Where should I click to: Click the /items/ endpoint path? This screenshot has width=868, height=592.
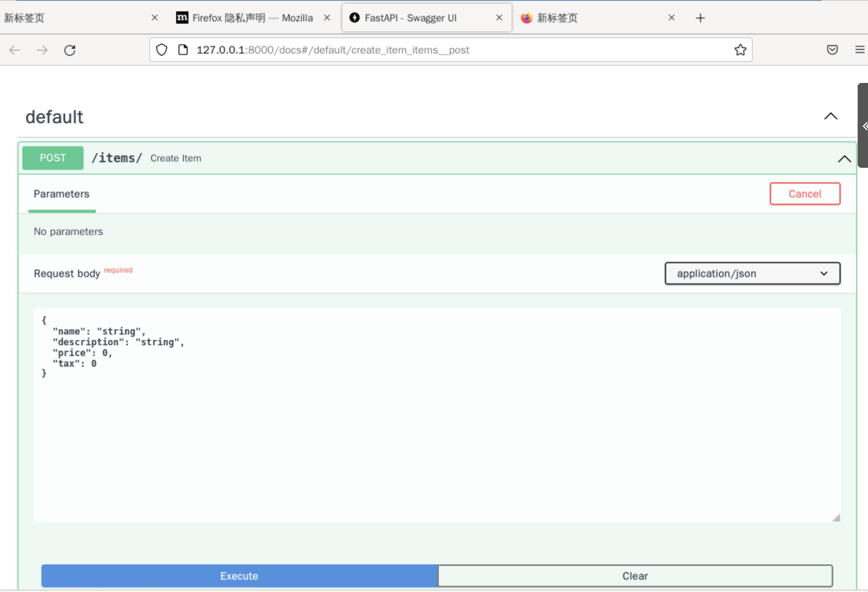117,158
